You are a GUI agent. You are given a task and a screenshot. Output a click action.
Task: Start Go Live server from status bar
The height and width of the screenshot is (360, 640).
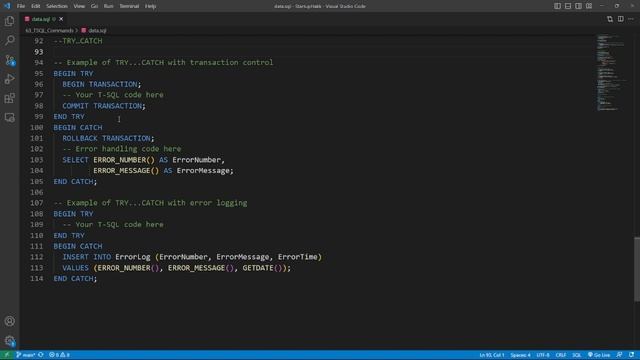pyautogui.click(x=599, y=355)
